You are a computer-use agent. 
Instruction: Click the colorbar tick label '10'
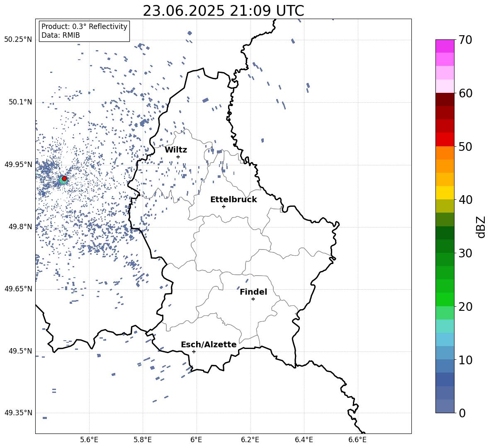(465, 360)
